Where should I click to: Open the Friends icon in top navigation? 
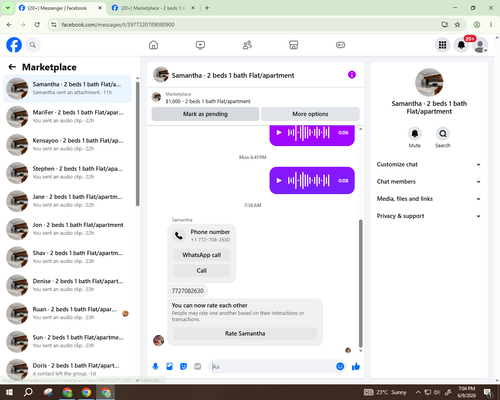pyautogui.click(x=247, y=45)
